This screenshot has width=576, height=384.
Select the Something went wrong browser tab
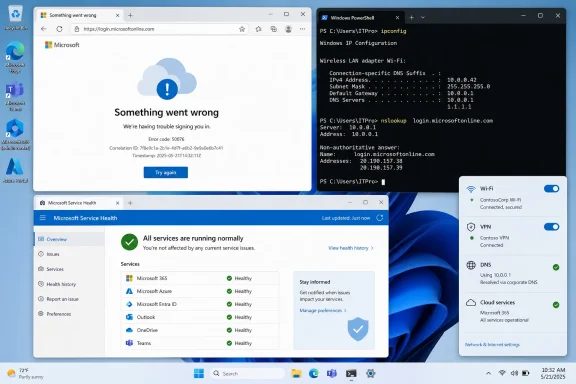click(x=80, y=15)
